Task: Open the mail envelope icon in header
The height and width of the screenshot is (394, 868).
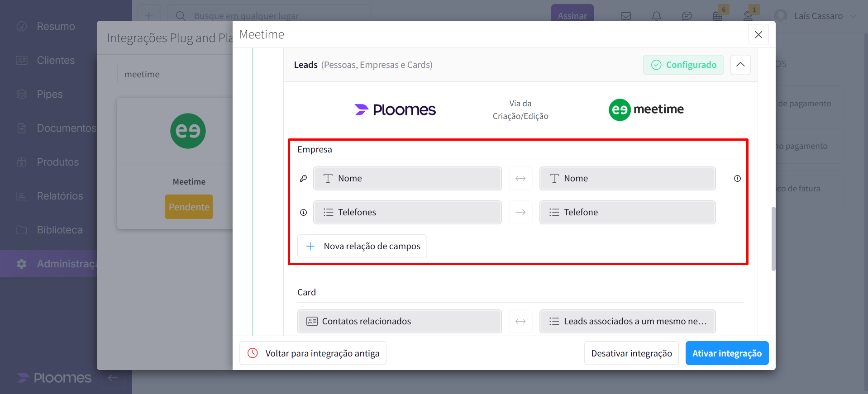Action: pyautogui.click(x=626, y=16)
